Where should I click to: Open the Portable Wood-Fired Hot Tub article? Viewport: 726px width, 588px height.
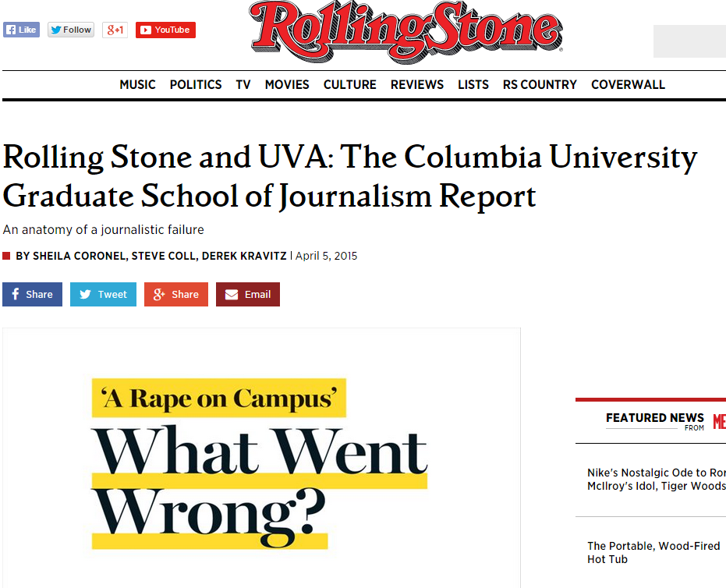tap(653, 551)
